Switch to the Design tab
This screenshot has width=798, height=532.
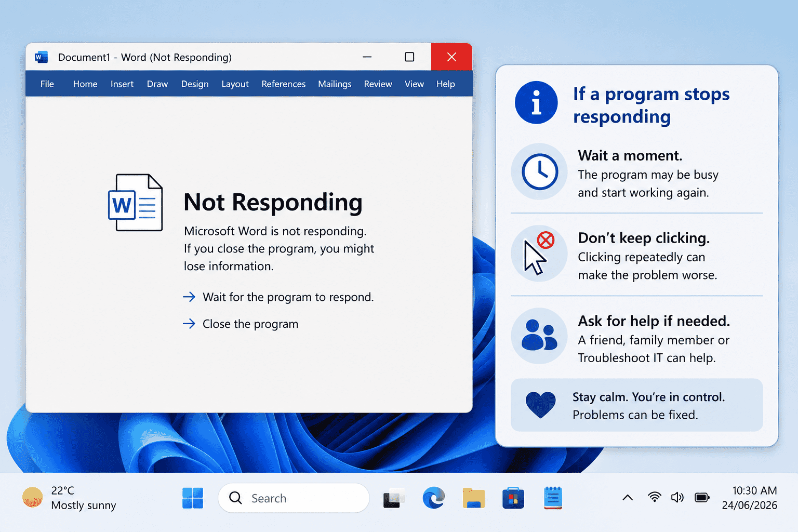coord(195,84)
